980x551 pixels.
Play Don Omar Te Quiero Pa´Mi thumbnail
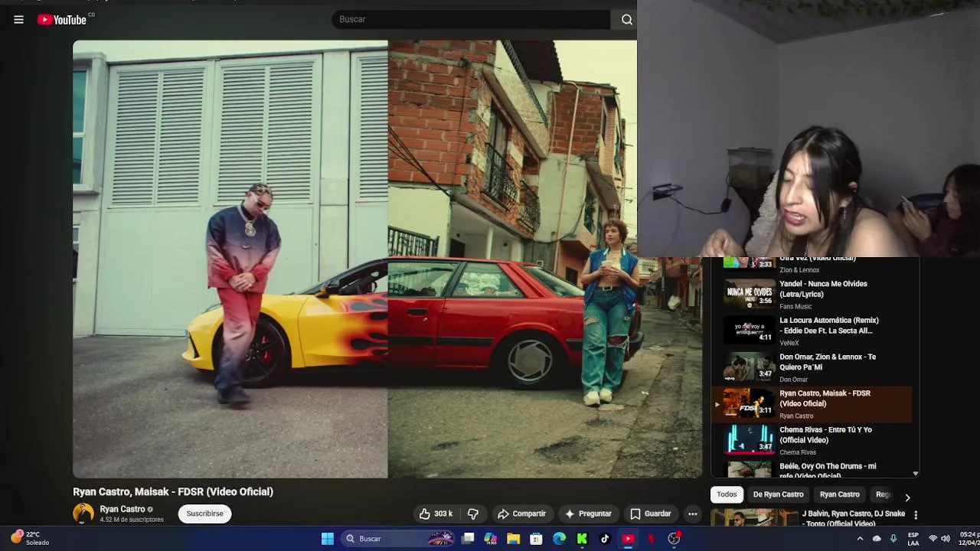pyautogui.click(x=750, y=367)
